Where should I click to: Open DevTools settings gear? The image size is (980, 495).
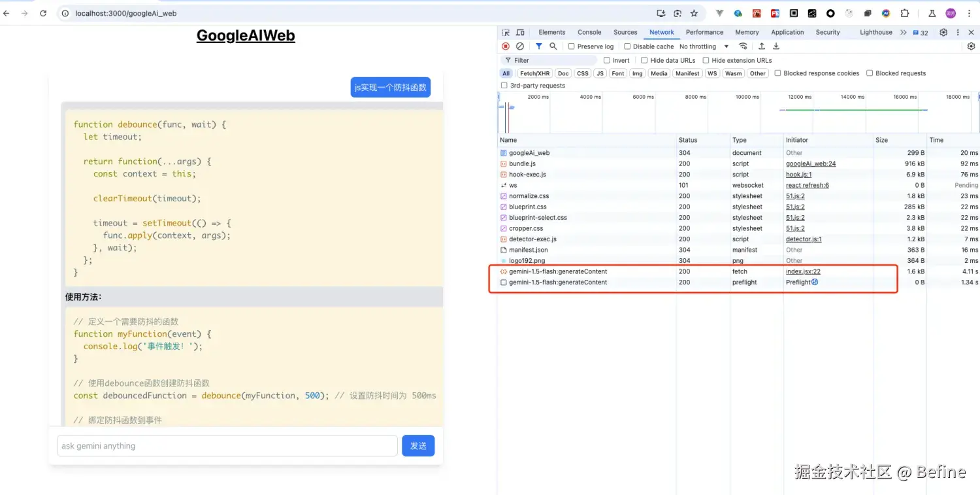point(943,33)
